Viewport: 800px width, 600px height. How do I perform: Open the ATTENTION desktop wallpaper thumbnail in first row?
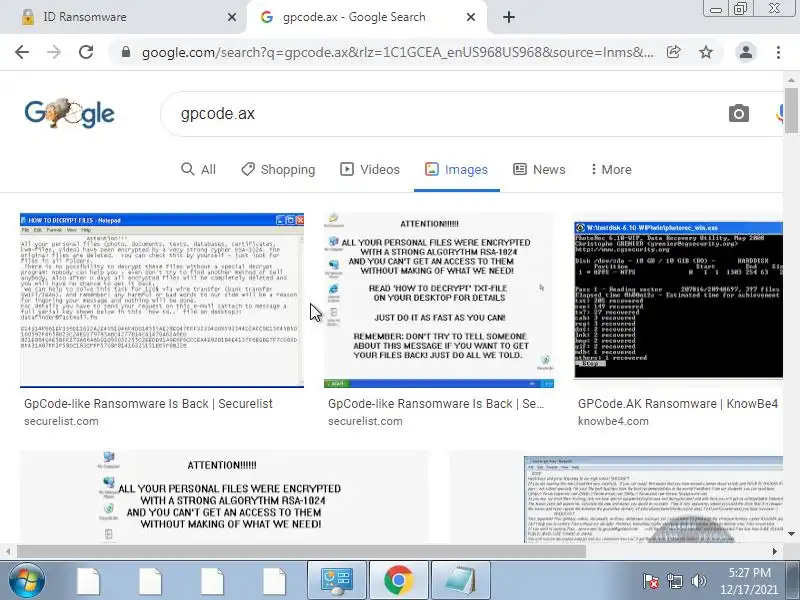[439, 300]
